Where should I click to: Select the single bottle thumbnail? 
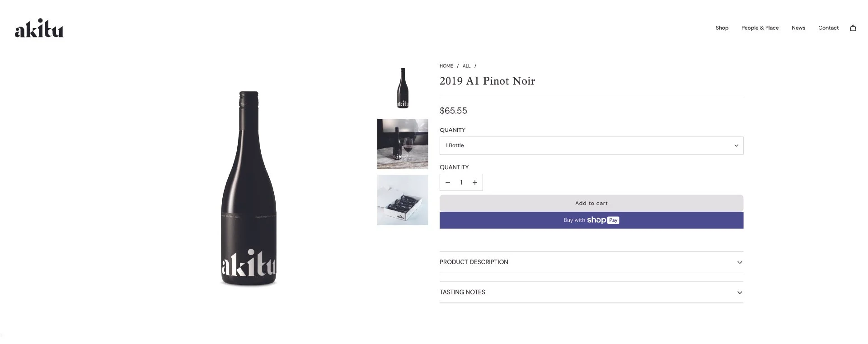403,88
